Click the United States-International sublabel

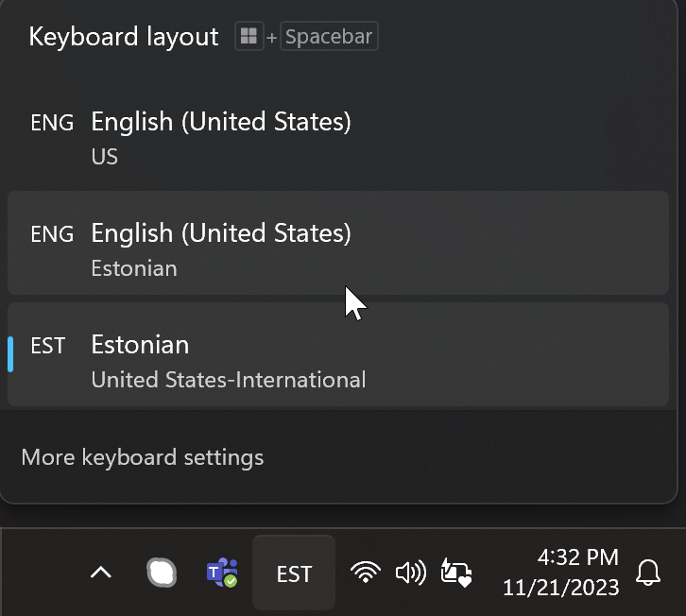(x=229, y=379)
